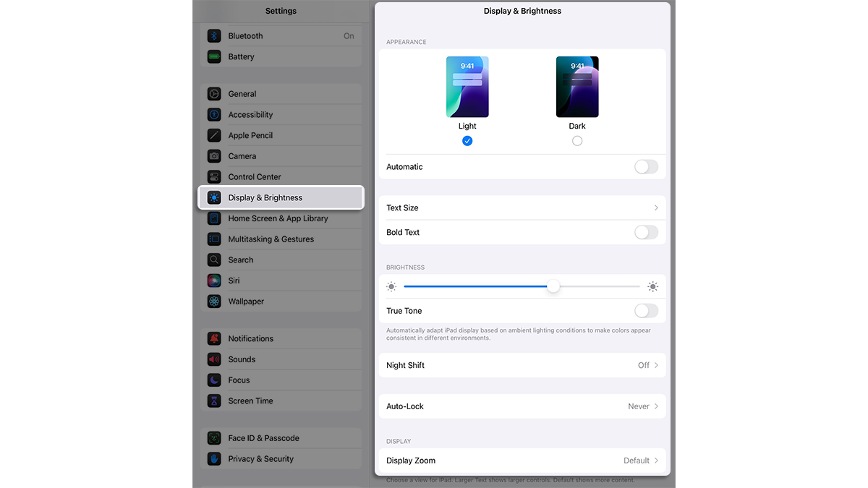
Task: Click the Focus moon icon
Action: 214,380
